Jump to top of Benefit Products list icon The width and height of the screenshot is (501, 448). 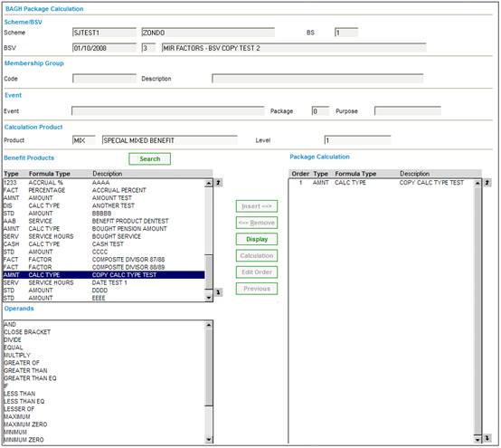pos(218,183)
